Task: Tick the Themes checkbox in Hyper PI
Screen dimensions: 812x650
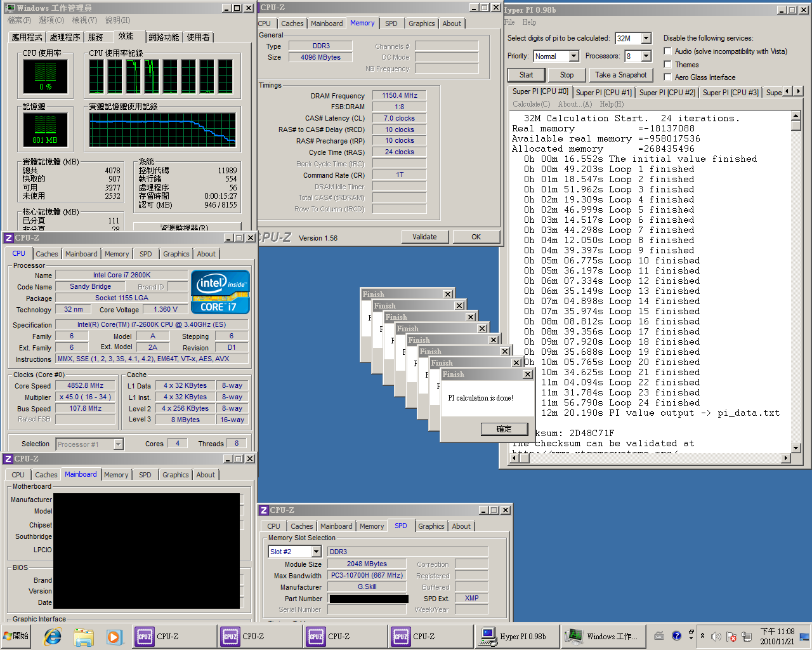Action: tap(667, 64)
